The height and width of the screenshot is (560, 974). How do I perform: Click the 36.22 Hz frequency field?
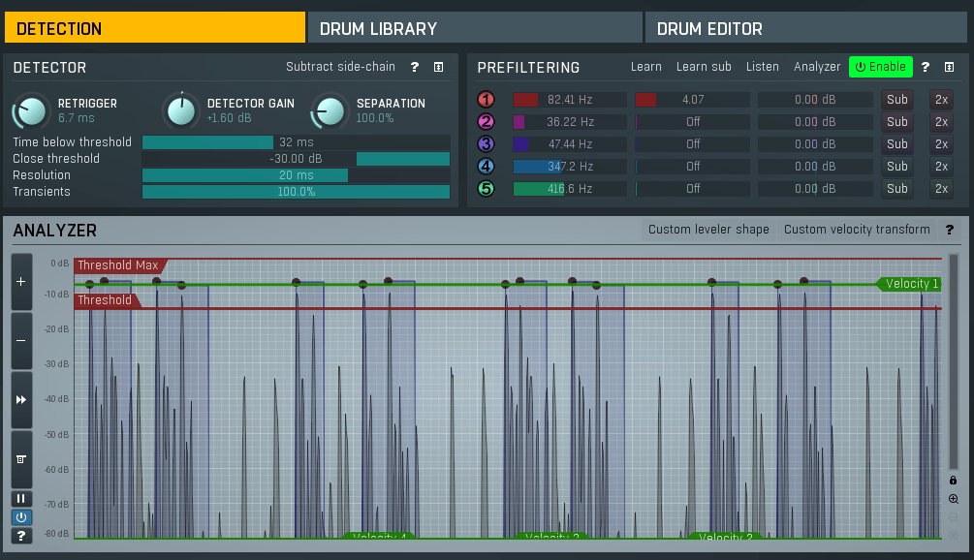pyautogui.click(x=570, y=122)
